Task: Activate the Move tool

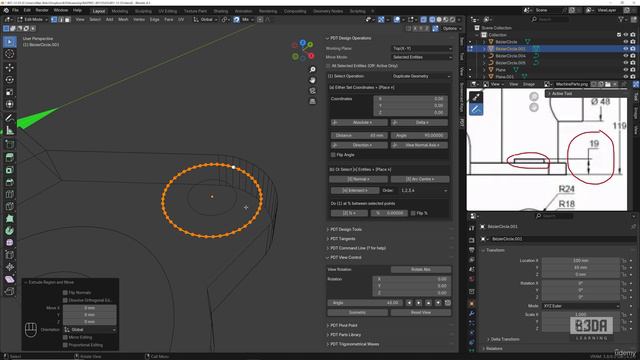Action: point(9,68)
